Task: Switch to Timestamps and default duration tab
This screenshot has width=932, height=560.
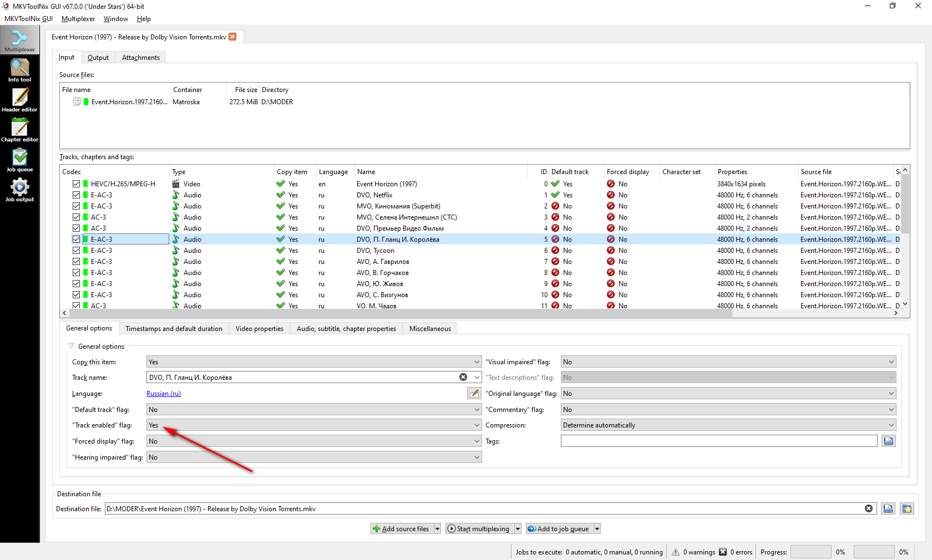Action: pyautogui.click(x=174, y=328)
